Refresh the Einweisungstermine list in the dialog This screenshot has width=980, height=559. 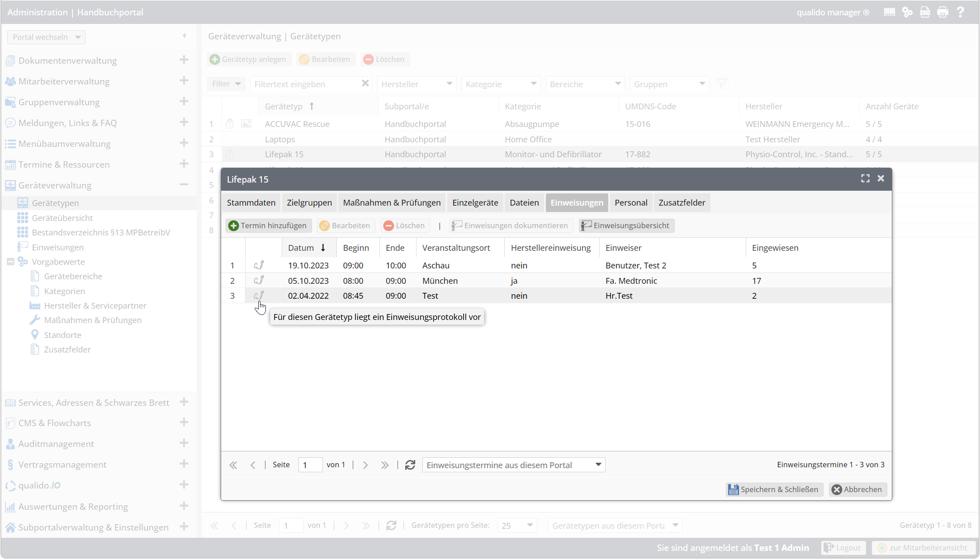point(410,465)
